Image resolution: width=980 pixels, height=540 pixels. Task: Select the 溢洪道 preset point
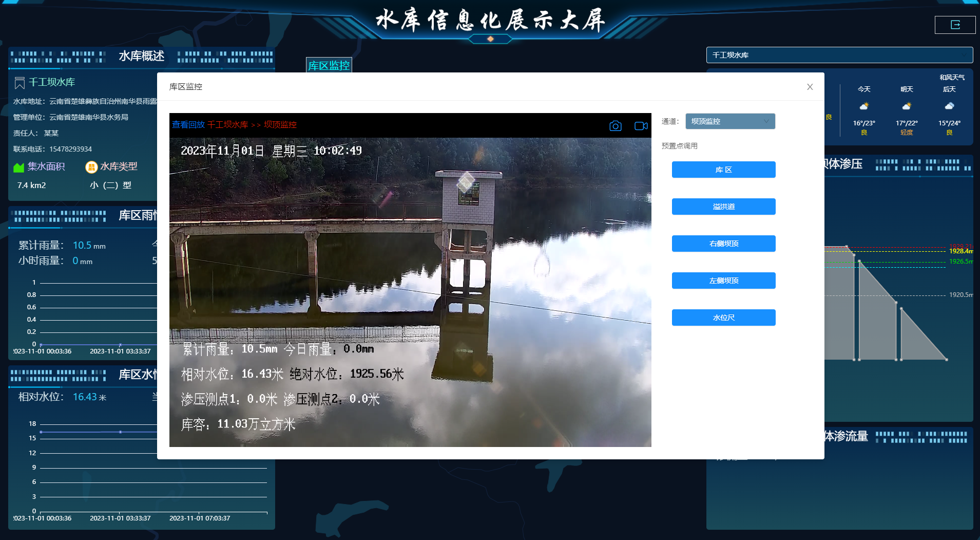click(x=723, y=207)
